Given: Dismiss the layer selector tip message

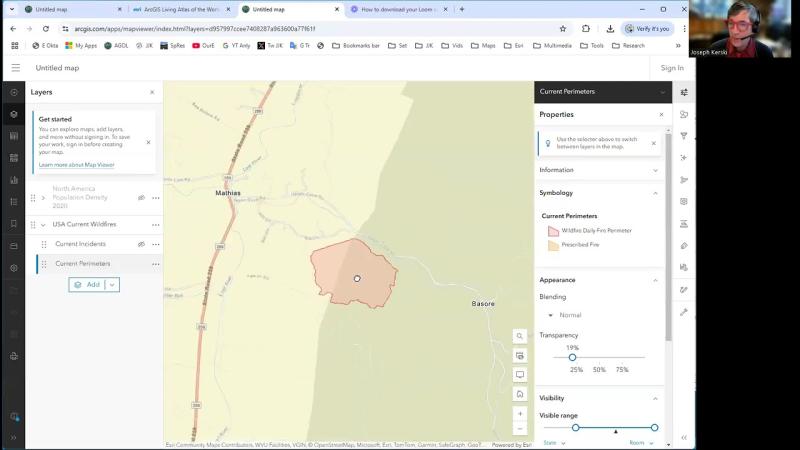Looking at the screenshot, I should pyautogui.click(x=654, y=143).
